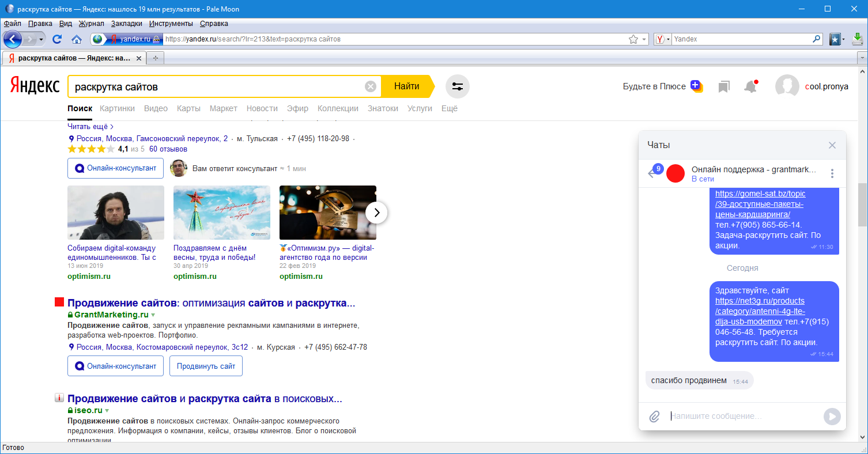The image size is (868, 454).
Task: Switch to the Карты search tab
Action: tap(188, 108)
